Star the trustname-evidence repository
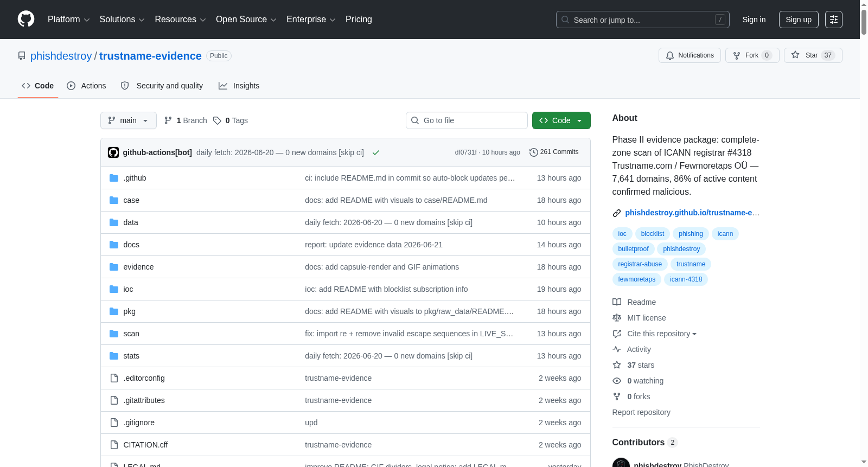The height and width of the screenshot is (467, 868). (813, 55)
